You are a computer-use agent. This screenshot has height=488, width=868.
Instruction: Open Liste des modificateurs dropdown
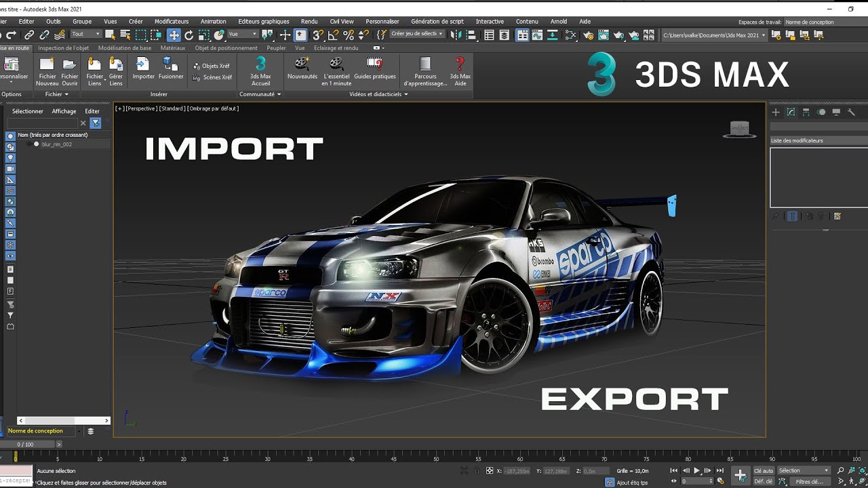click(x=818, y=140)
